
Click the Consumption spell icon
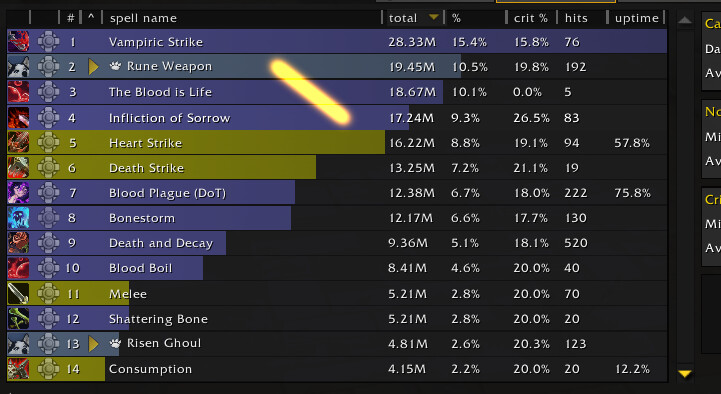pyautogui.click(x=18, y=369)
